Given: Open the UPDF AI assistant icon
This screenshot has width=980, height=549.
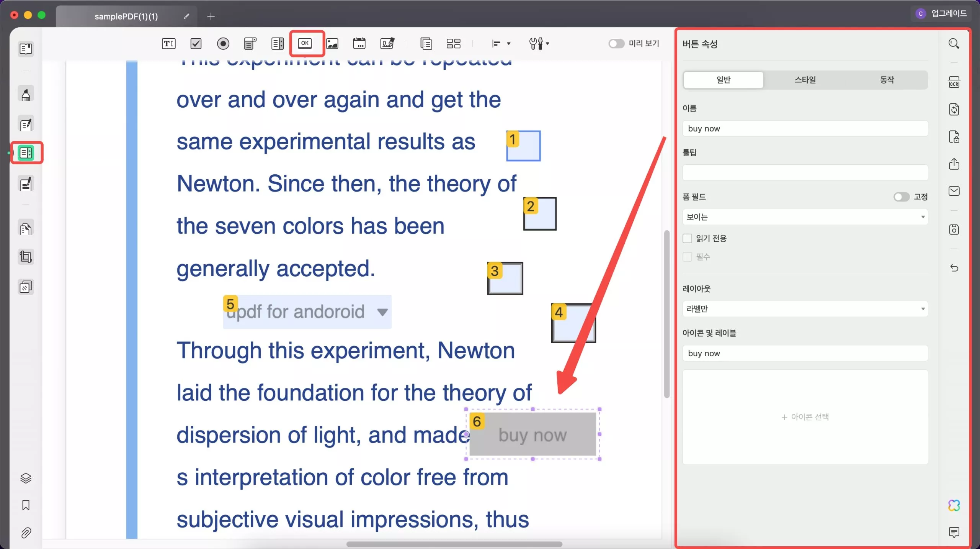Looking at the screenshot, I should 954,505.
